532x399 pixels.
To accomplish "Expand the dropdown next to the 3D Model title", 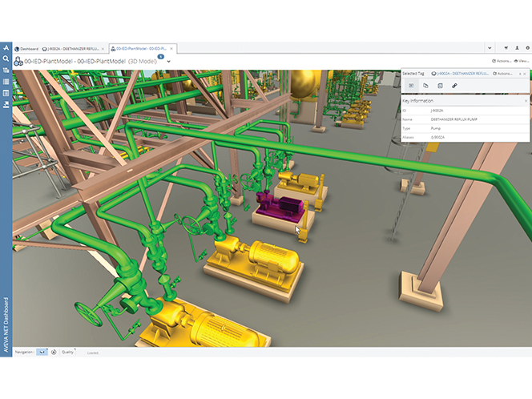I will 169,61.
